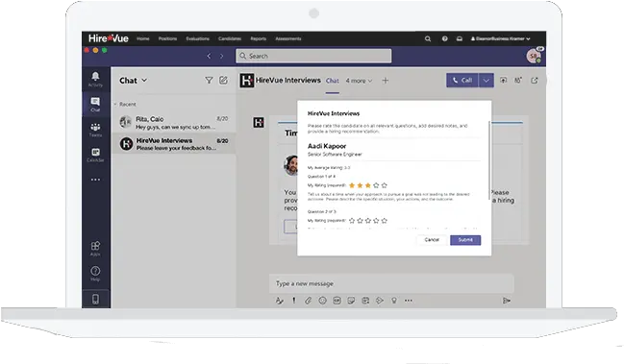
Task: Open the Home menu in HireVue bar
Action: pos(143,38)
